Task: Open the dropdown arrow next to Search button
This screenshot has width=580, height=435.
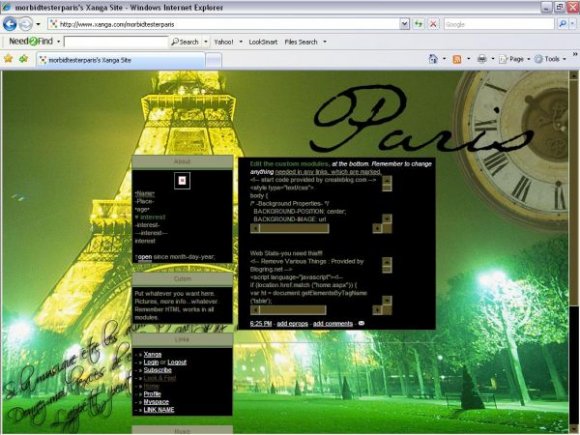Action: click(x=206, y=42)
